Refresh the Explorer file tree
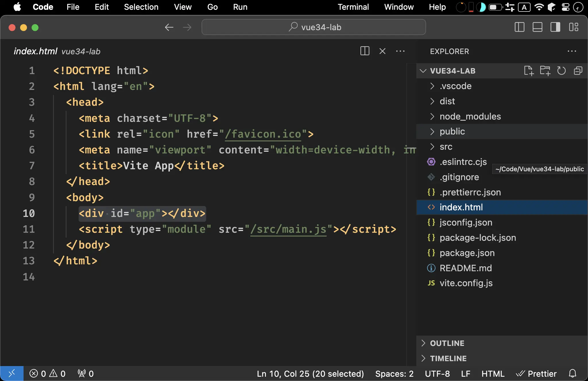The height and width of the screenshot is (381, 588). coord(561,71)
